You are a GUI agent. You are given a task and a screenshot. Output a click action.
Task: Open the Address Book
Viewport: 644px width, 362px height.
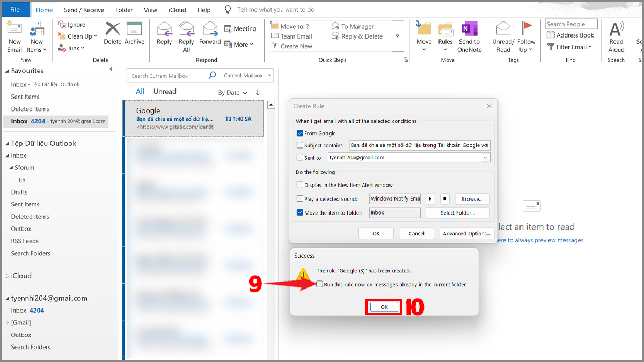pyautogui.click(x=570, y=35)
